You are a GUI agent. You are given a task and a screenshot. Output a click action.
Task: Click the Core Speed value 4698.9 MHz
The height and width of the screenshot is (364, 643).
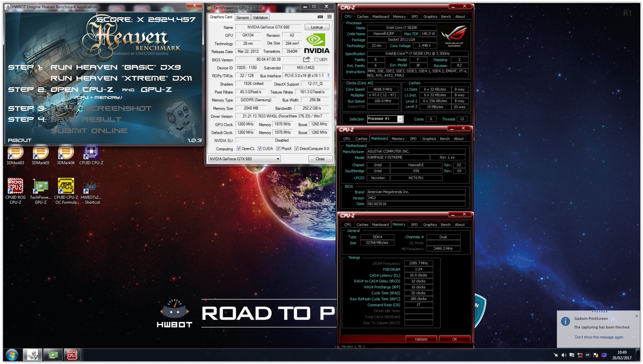coord(383,89)
